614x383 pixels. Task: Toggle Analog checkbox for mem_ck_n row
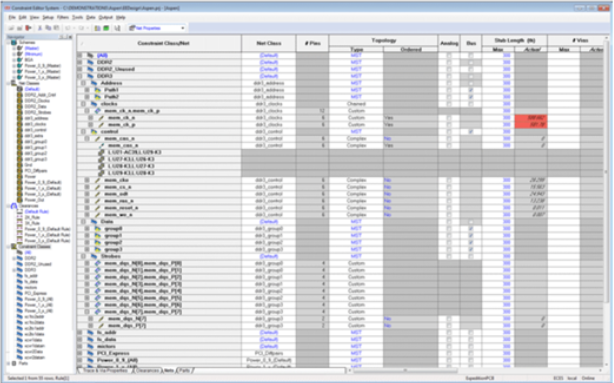tap(449, 118)
